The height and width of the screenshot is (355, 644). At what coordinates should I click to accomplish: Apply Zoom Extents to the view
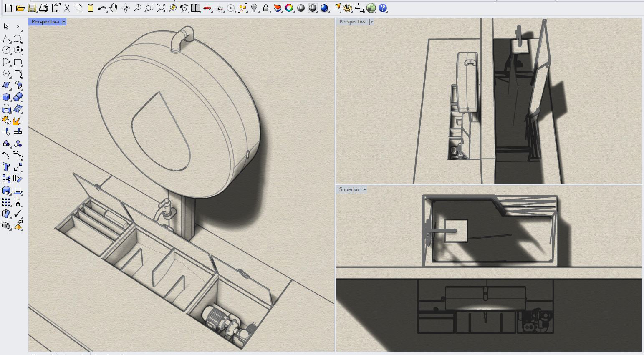coord(161,8)
